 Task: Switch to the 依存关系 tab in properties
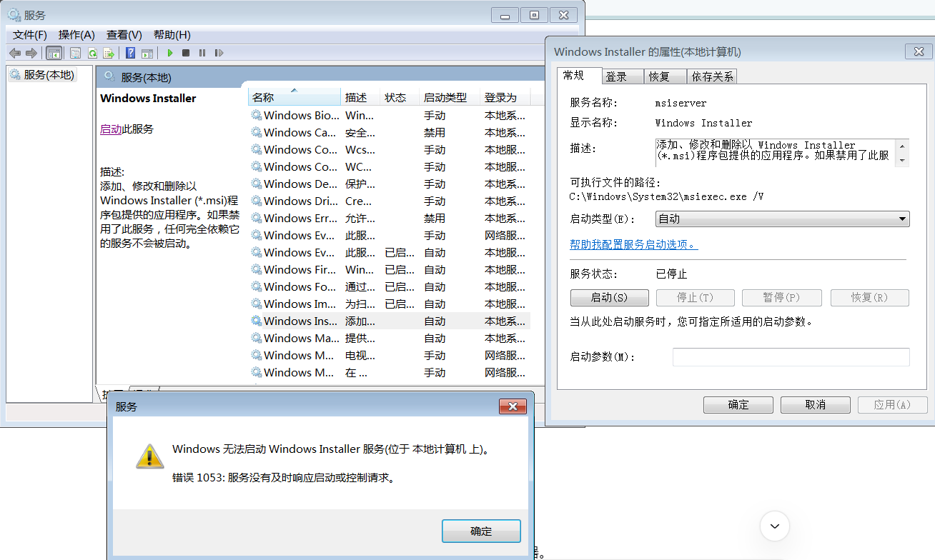coord(712,76)
